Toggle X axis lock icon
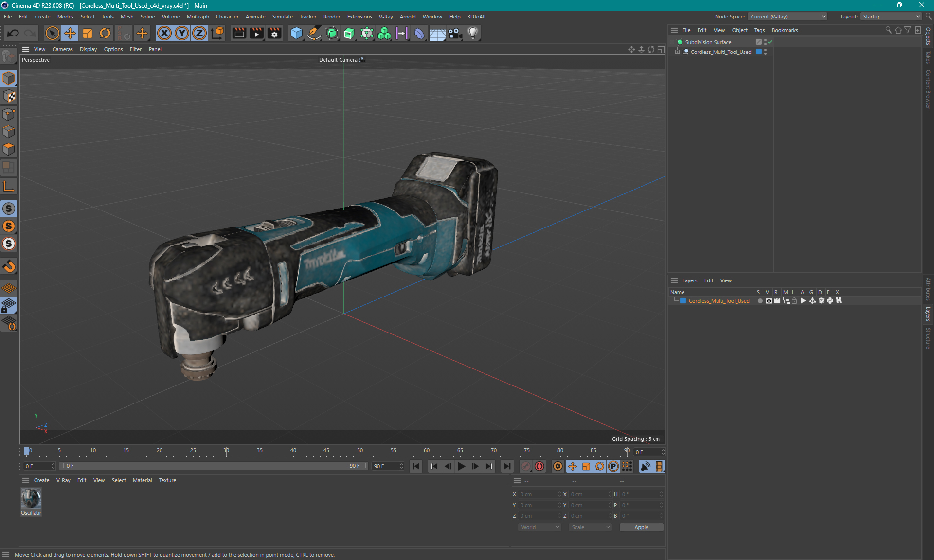 164,33
